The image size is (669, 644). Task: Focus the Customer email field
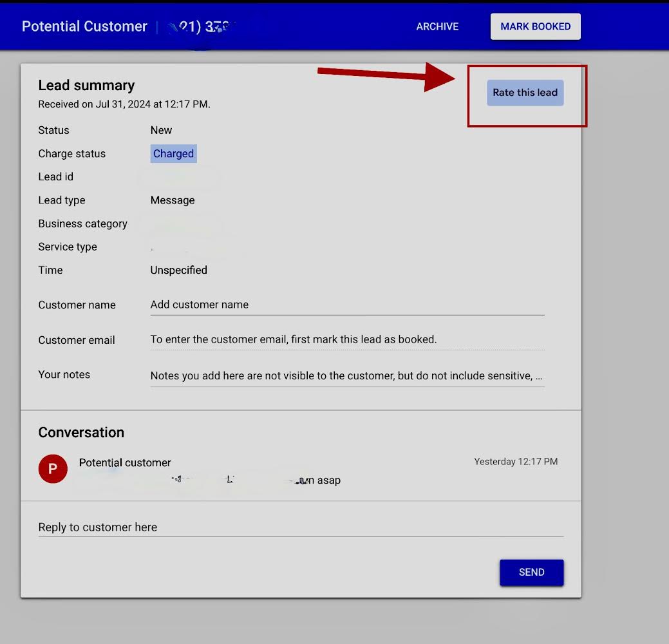click(347, 339)
